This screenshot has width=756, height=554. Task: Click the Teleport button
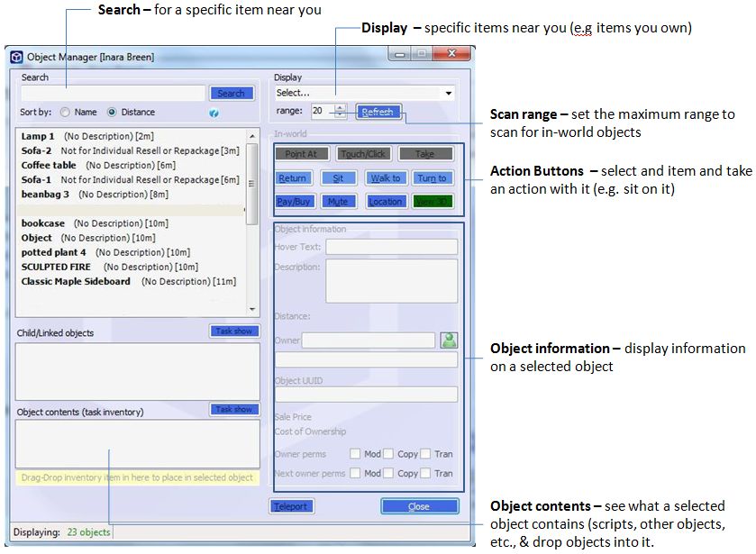(291, 506)
